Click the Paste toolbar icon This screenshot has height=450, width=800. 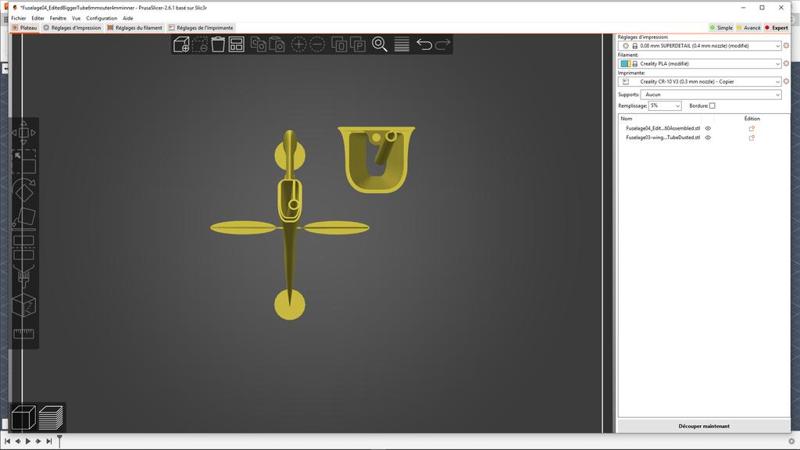pyautogui.click(x=277, y=44)
